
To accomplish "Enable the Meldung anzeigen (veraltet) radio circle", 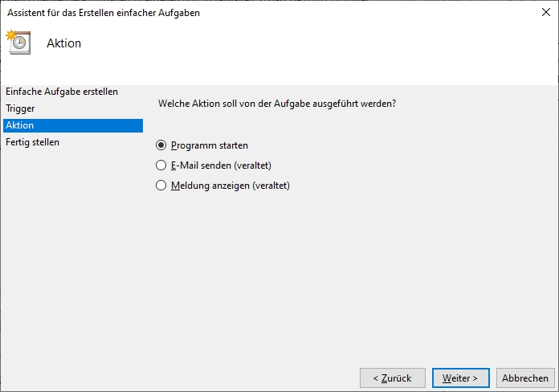I will (161, 186).
